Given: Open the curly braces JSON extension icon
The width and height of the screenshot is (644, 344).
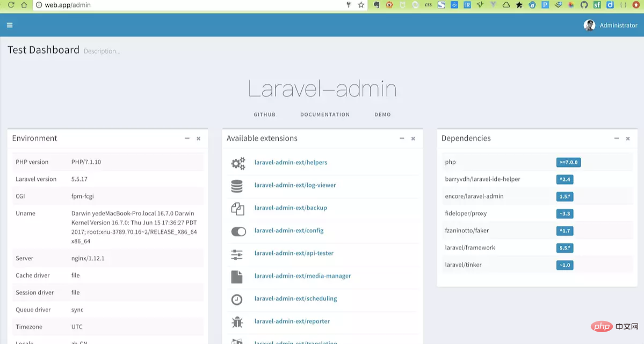Looking at the screenshot, I should click(623, 5).
